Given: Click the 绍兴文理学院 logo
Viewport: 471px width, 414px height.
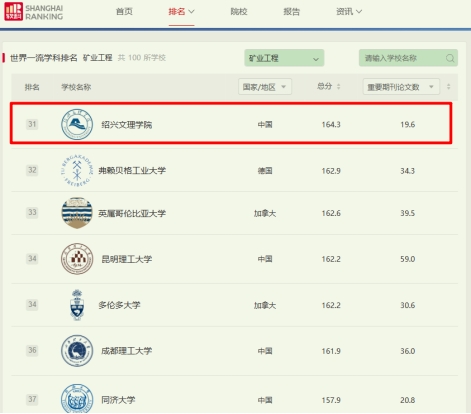Looking at the screenshot, I should tap(77, 124).
